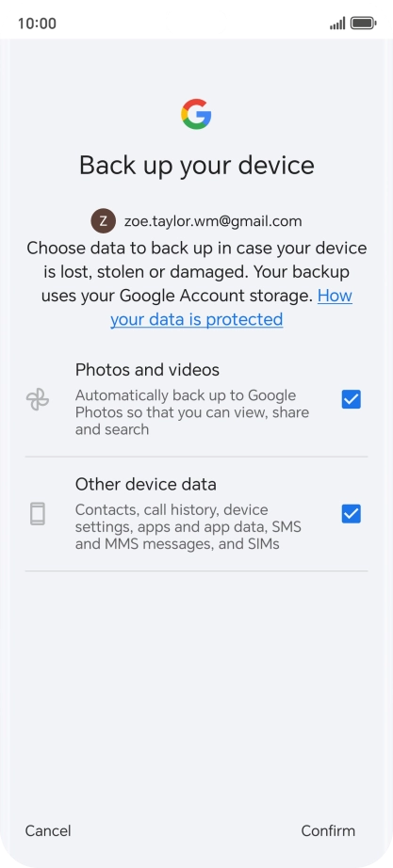This screenshot has height=868, width=393.
Task: Tap the phone icon beside Other device data
Action: pyautogui.click(x=38, y=514)
